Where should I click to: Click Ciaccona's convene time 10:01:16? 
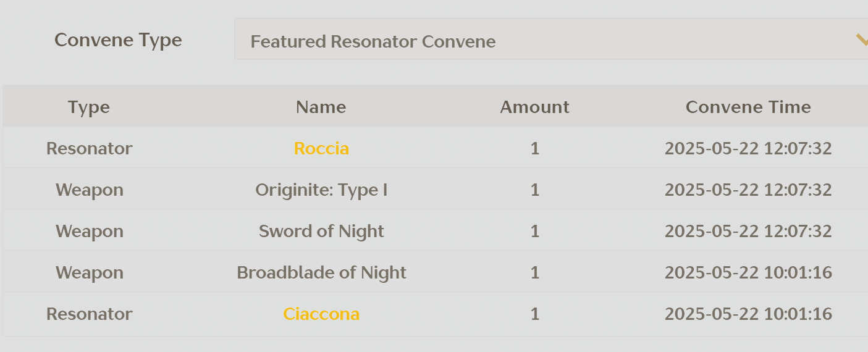[x=748, y=314]
